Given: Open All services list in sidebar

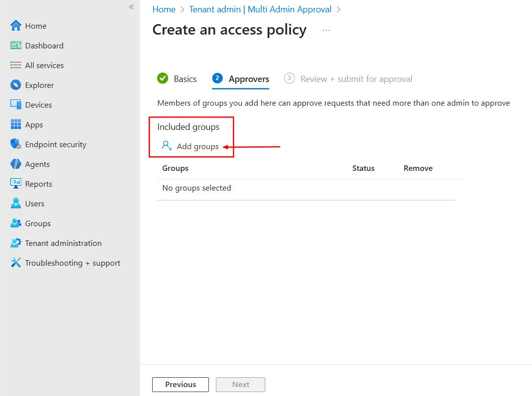Looking at the screenshot, I should click(38, 65).
